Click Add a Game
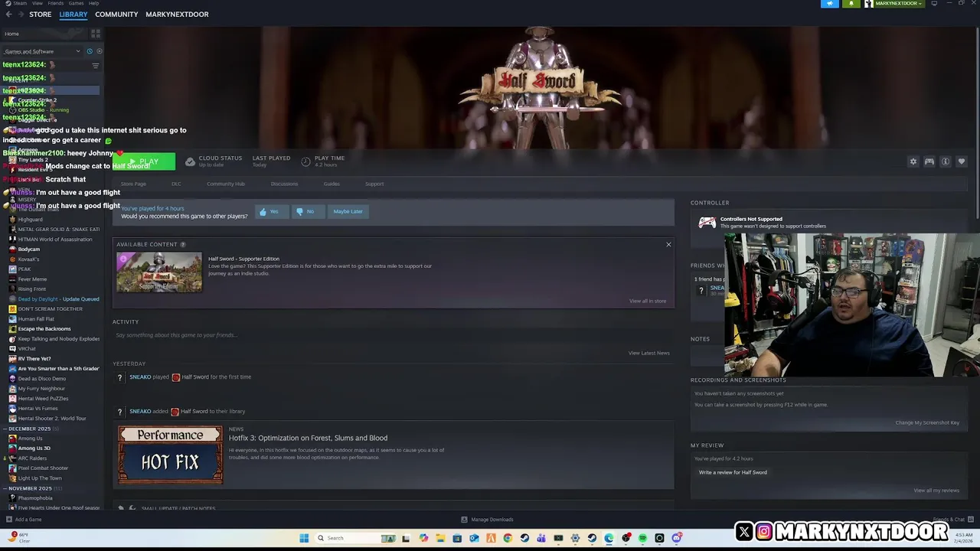980x551 pixels. point(23,520)
